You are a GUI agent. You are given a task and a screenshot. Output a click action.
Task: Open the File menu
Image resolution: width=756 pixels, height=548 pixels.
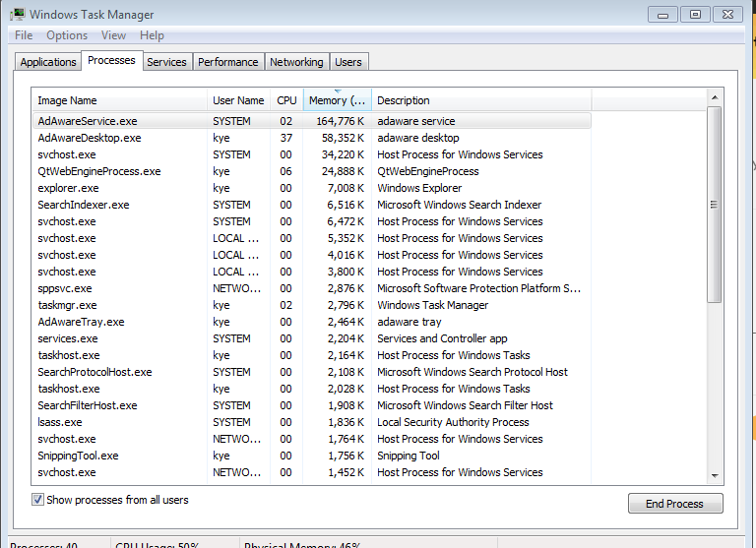[24, 35]
